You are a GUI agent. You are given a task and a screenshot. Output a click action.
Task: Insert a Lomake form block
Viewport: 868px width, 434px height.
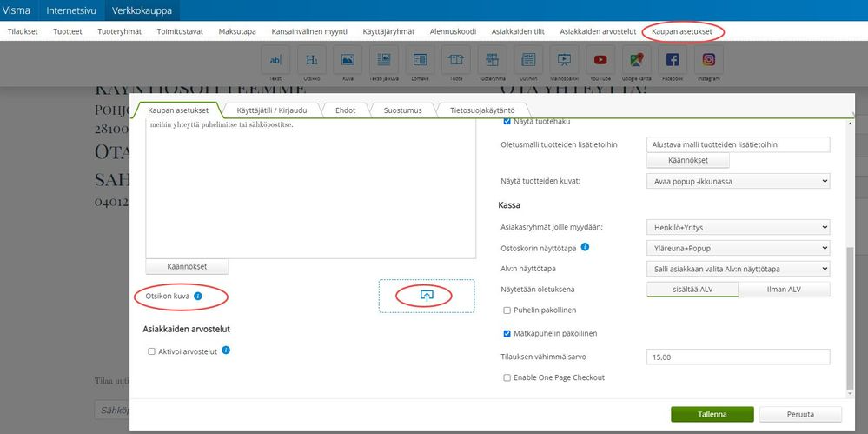420,60
